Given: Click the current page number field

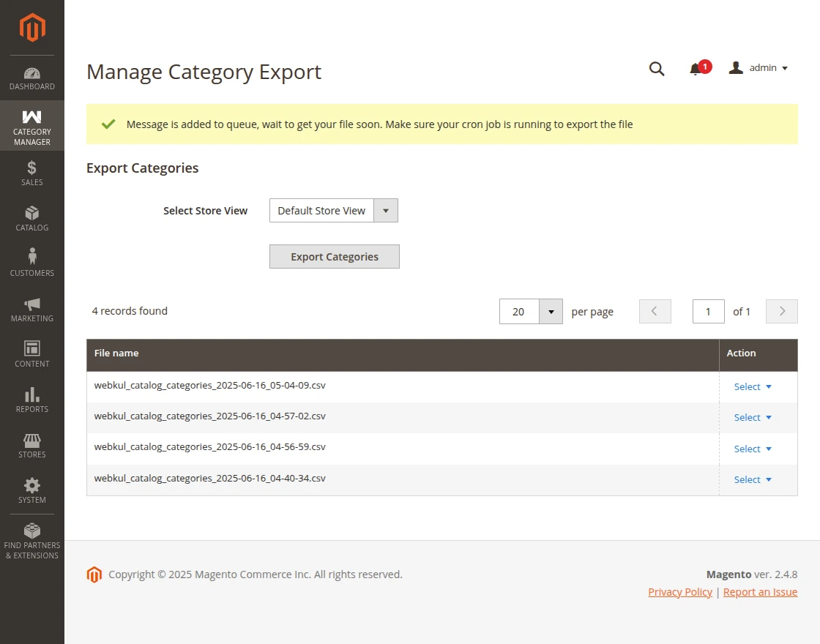Looking at the screenshot, I should click(x=708, y=311).
